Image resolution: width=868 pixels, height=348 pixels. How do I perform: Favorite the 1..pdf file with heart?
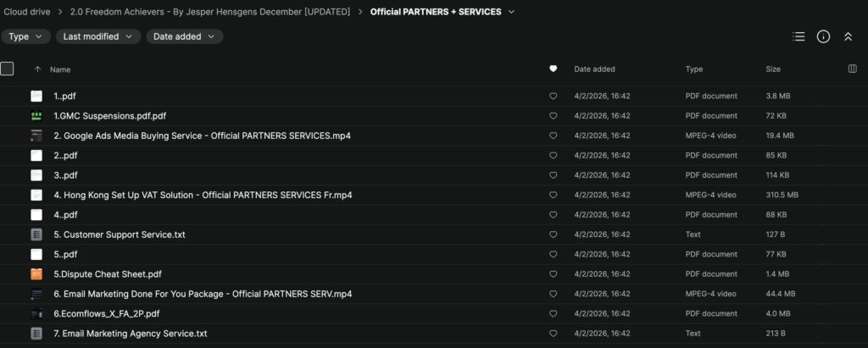[554, 97]
